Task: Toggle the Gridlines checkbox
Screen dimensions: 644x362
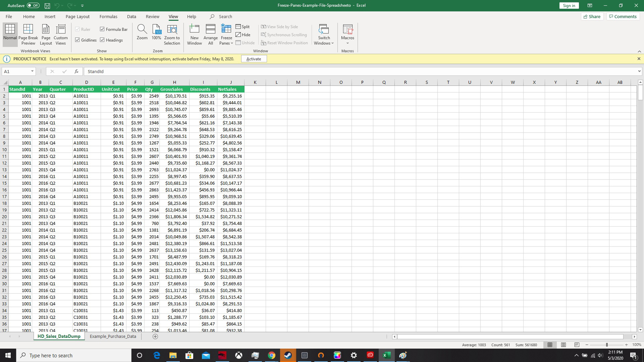Action: coord(77,40)
